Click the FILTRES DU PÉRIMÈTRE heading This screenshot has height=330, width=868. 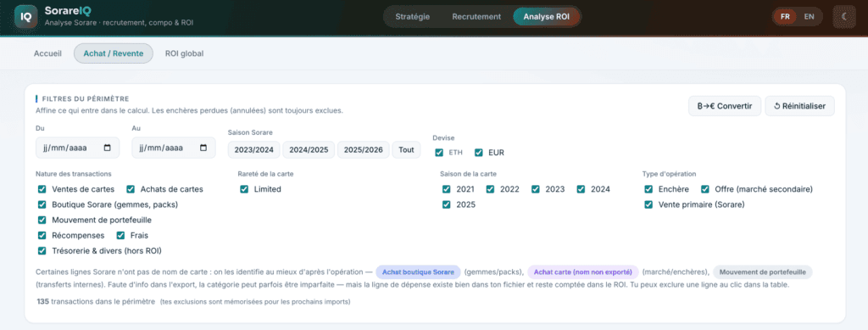(86, 98)
